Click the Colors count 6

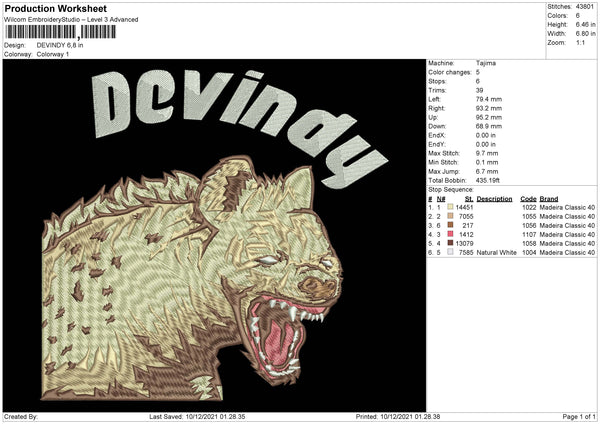(x=577, y=16)
